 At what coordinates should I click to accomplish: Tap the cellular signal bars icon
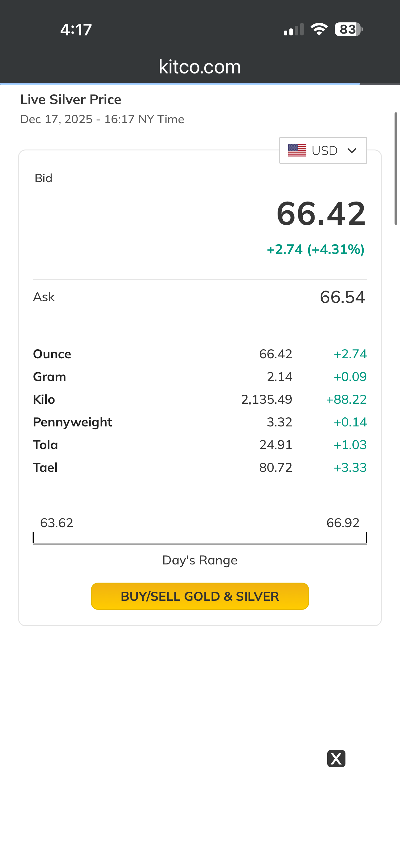point(293,30)
